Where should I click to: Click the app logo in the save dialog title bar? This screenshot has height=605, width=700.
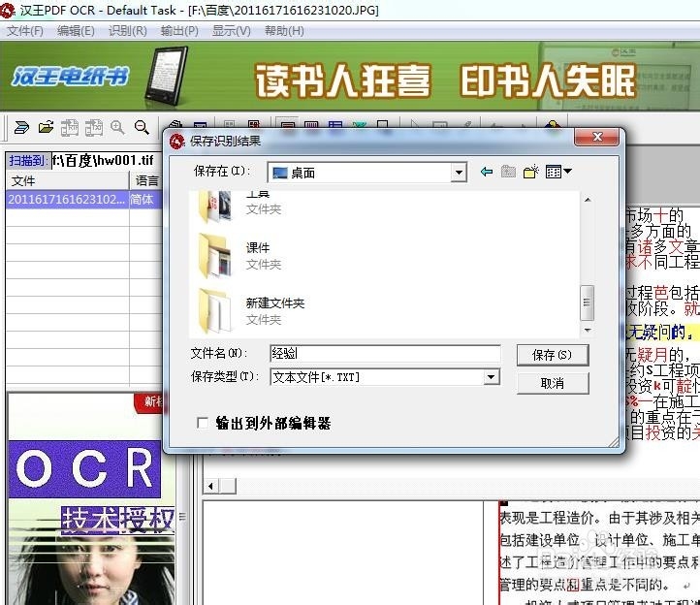click(177, 142)
